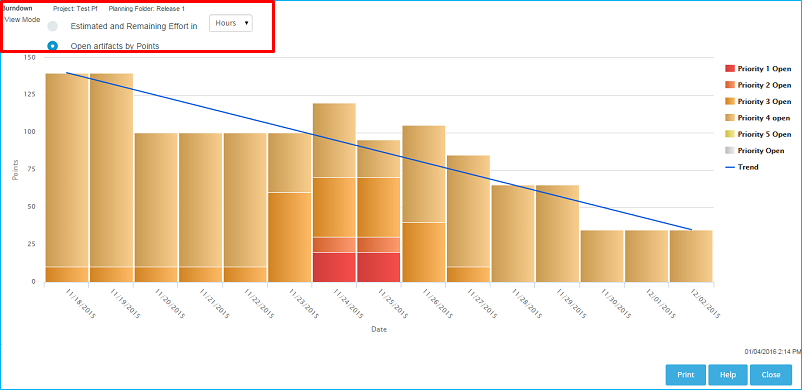Click the Priority 3 segment on 11/23/2015
Image resolution: width=802 pixels, height=390 pixels.
tap(289, 237)
